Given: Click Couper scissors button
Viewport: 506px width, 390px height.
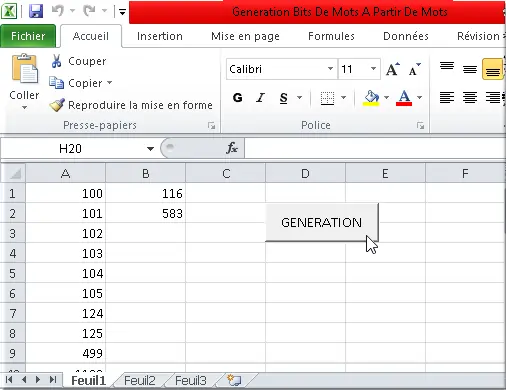Looking at the screenshot, I should [x=79, y=61].
